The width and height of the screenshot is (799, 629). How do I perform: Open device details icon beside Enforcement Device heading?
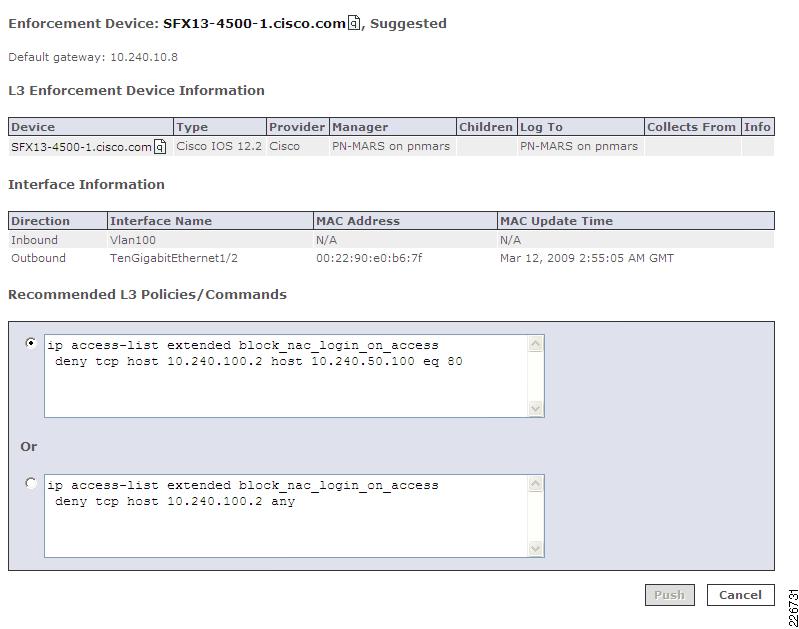point(354,23)
